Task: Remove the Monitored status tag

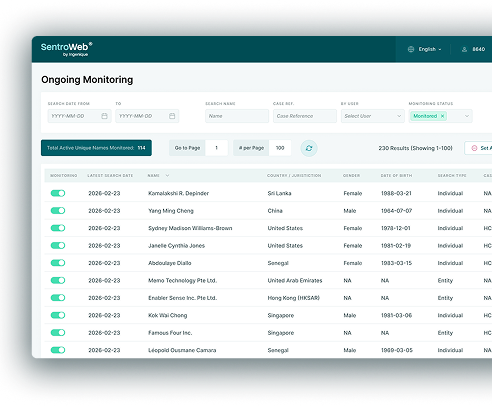Action: (x=442, y=116)
